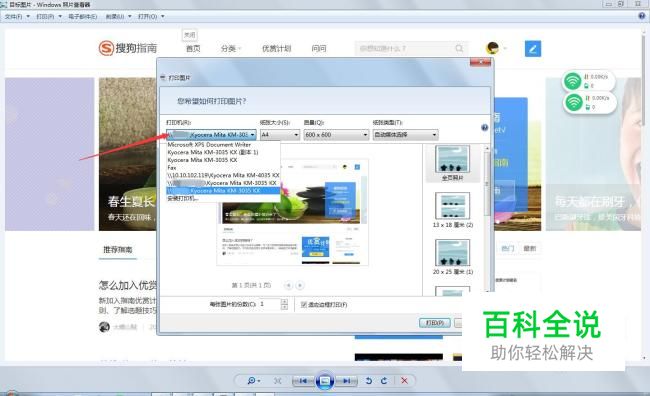Increase copies count with up stepper
650x396 pixels.
pos(284,301)
